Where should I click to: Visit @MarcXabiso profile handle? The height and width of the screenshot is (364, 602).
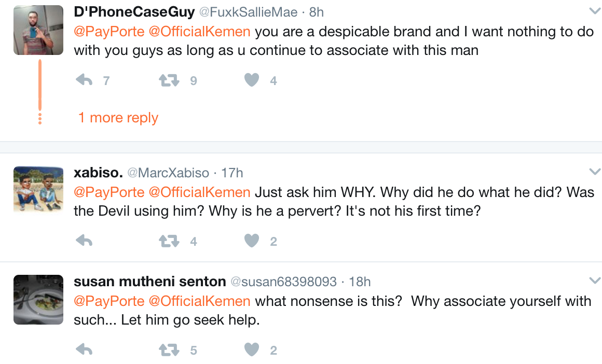(x=168, y=173)
